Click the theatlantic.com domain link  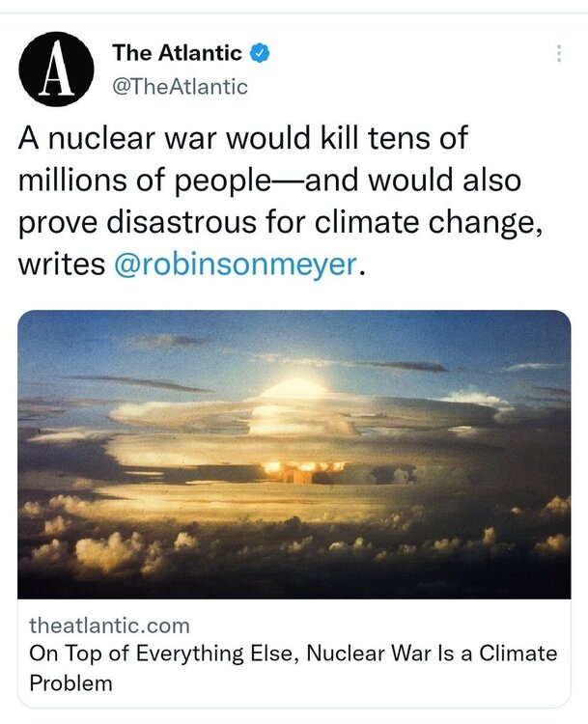coord(109,625)
